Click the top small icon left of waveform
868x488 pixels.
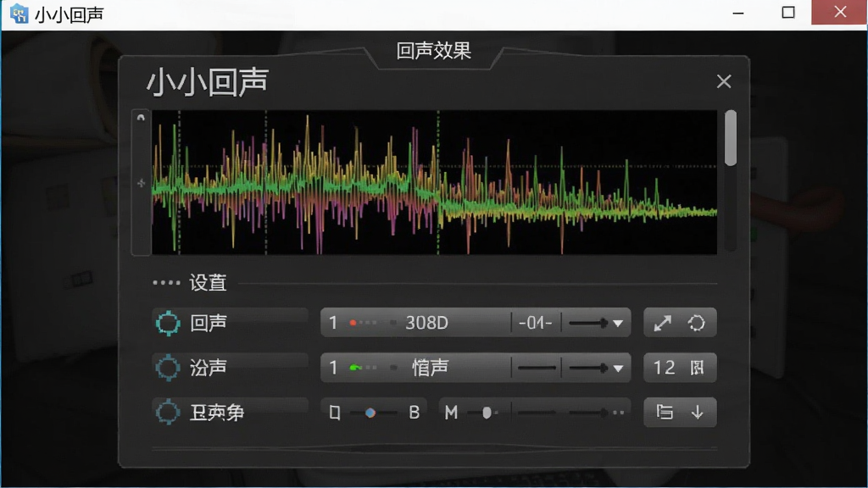pyautogui.click(x=142, y=117)
